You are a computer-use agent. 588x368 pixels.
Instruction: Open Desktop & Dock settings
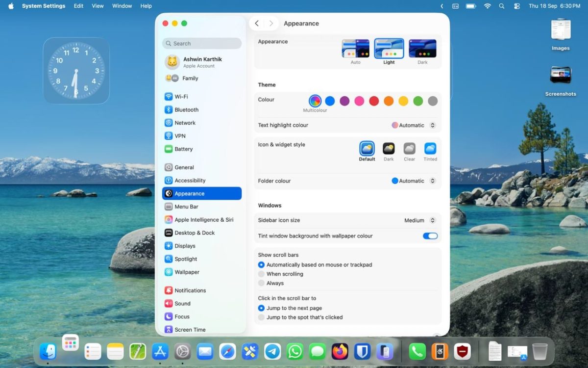pyautogui.click(x=202, y=233)
